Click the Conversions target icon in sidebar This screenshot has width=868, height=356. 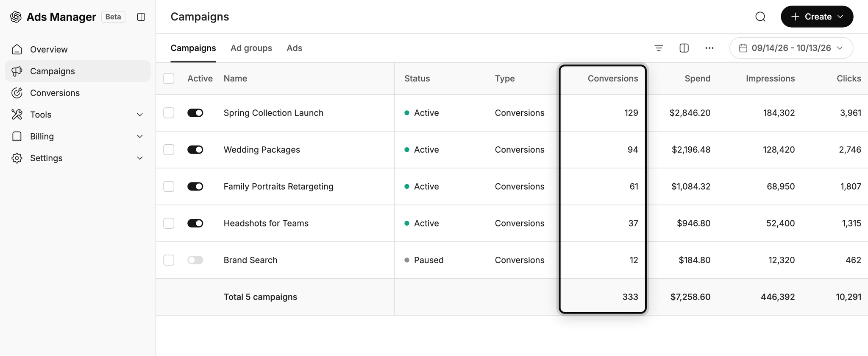pyautogui.click(x=17, y=93)
